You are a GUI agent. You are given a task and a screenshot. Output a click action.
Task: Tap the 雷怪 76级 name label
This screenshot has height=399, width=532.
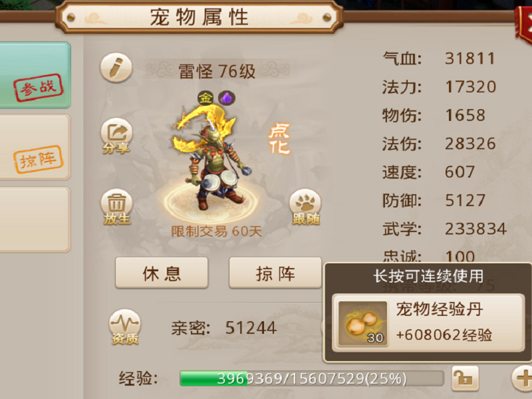[x=217, y=71]
